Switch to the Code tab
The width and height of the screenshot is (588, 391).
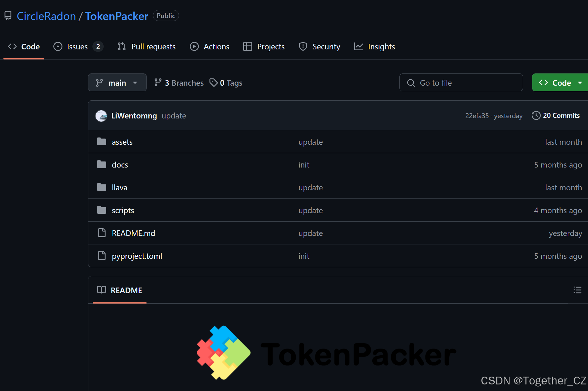click(x=30, y=46)
